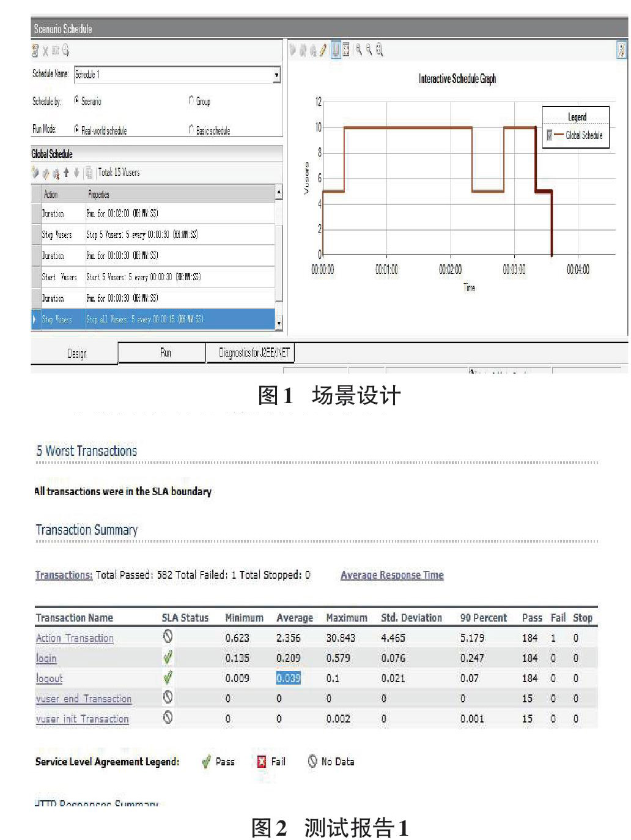This screenshot has width=631, height=840.
Task: Click the vuser_init_Transaction No Data icon
Action: pyautogui.click(x=168, y=718)
